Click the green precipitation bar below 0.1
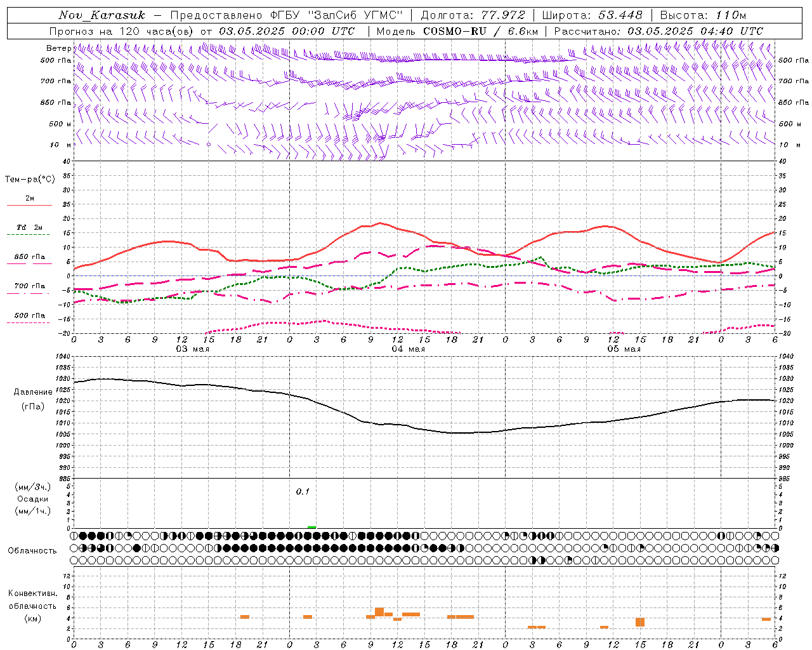Viewport: 812px width, 650px height. [x=311, y=527]
